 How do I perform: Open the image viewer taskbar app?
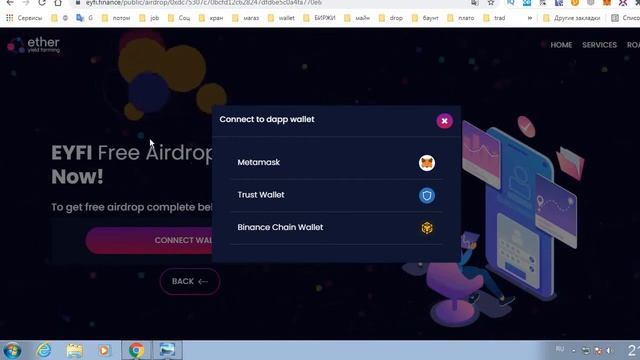pos(167,350)
